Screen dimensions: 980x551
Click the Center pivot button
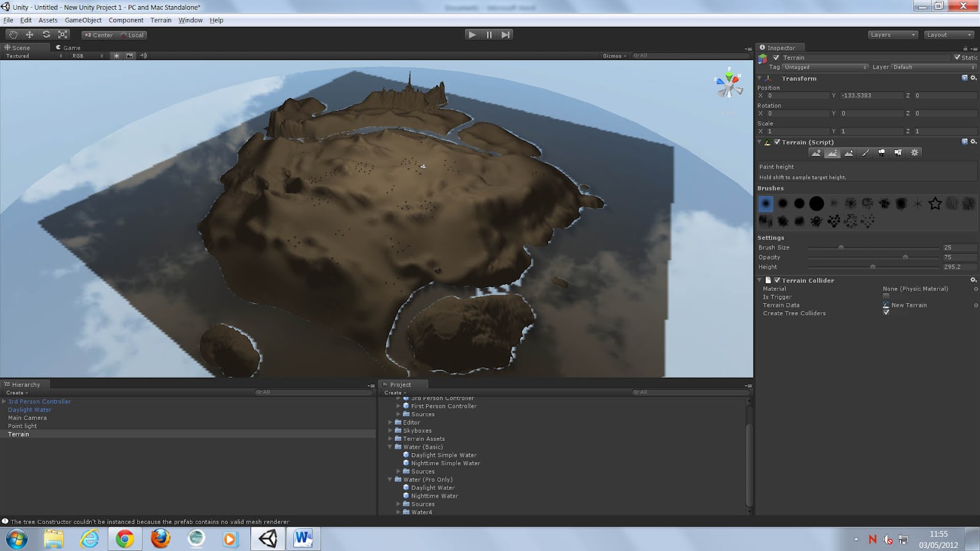(99, 35)
